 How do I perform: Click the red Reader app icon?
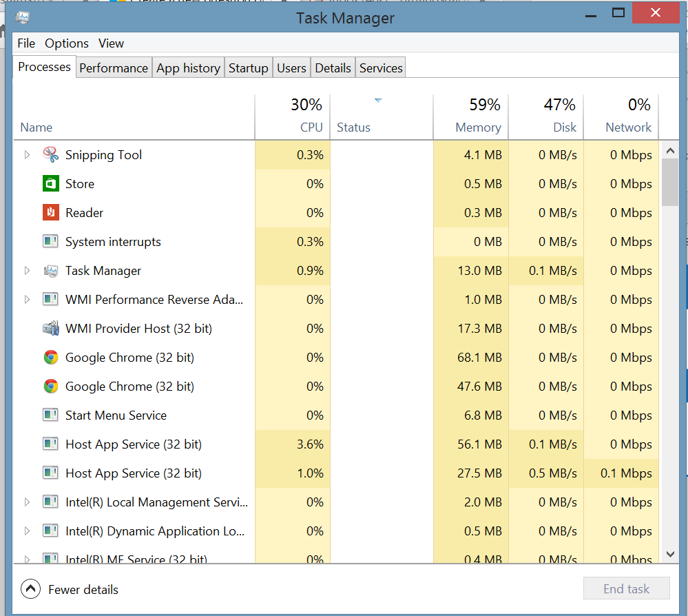click(51, 212)
